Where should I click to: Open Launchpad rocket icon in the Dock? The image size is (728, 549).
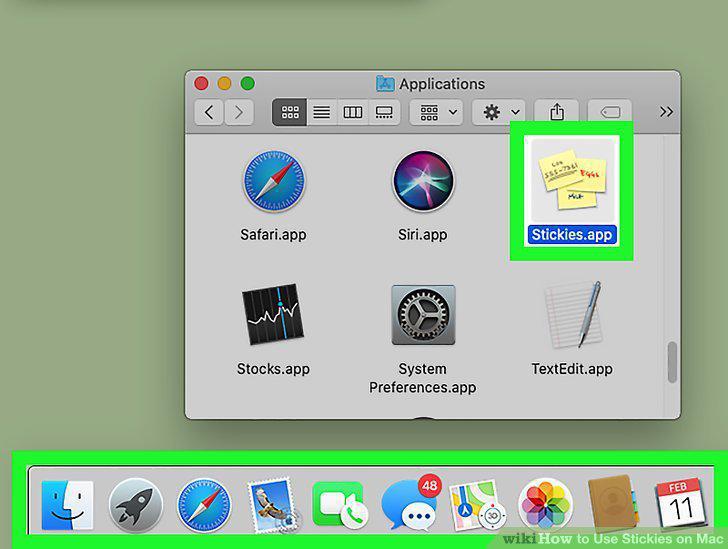pyautogui.click(x=136, y=505)
